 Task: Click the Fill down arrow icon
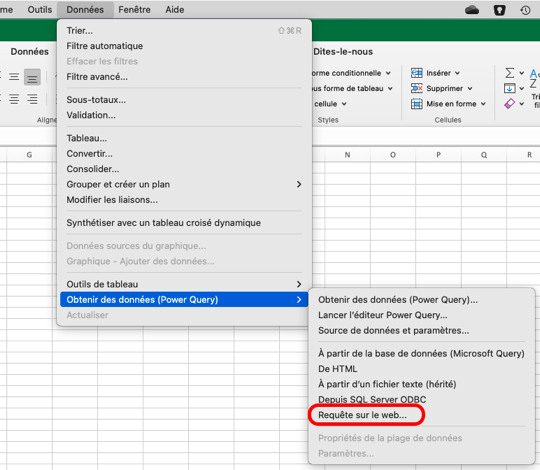(509, 88)
